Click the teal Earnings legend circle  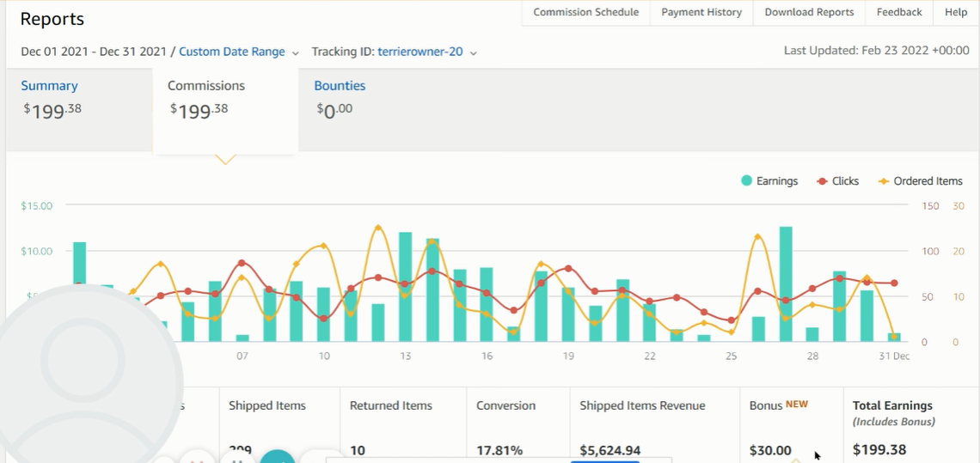tap(746, 181)
